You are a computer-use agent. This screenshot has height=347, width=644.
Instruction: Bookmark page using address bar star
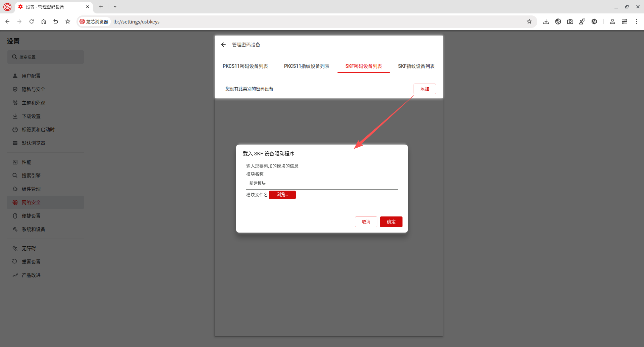[529, 21]
